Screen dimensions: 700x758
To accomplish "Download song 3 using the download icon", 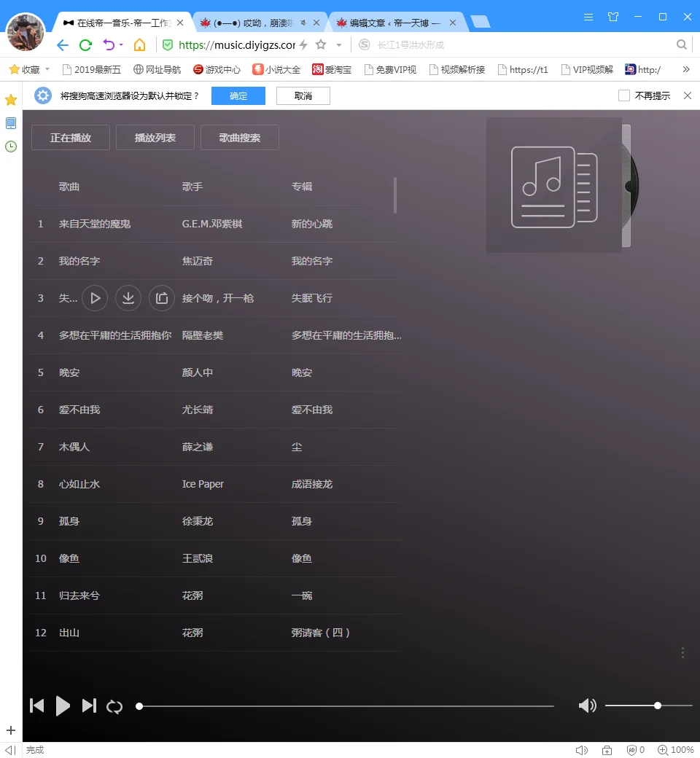I will 128,298.
